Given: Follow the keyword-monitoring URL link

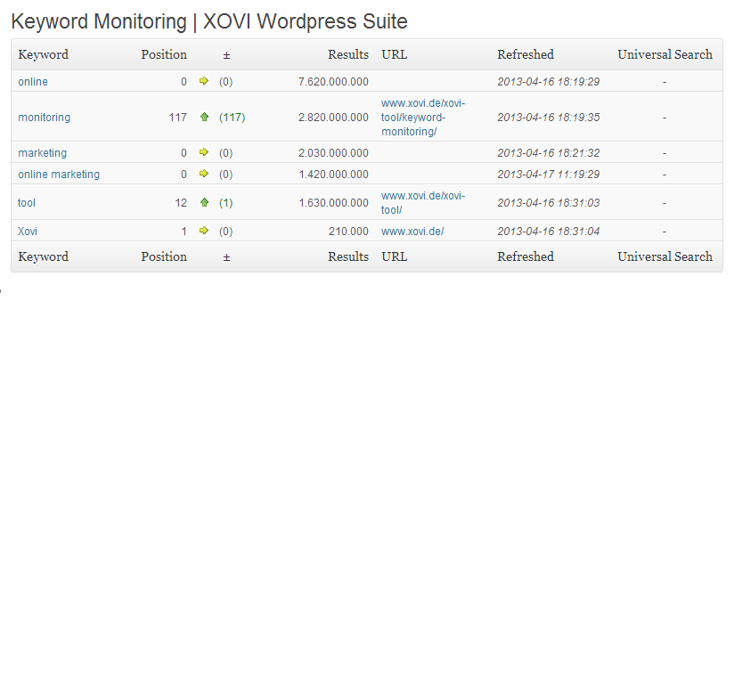Looking at the screenshot, I should (x=423, y=117).
